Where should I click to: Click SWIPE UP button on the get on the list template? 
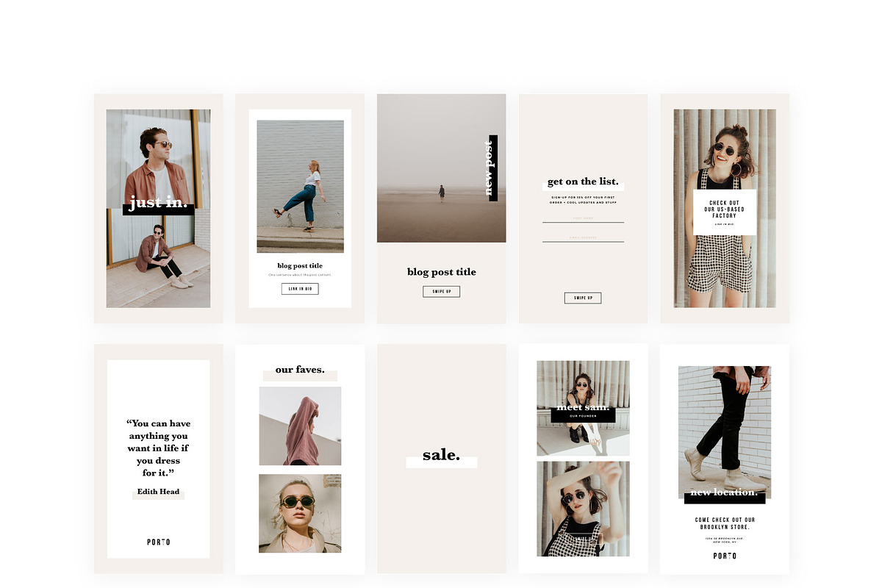pyautogui.click(x=583, y=298)
